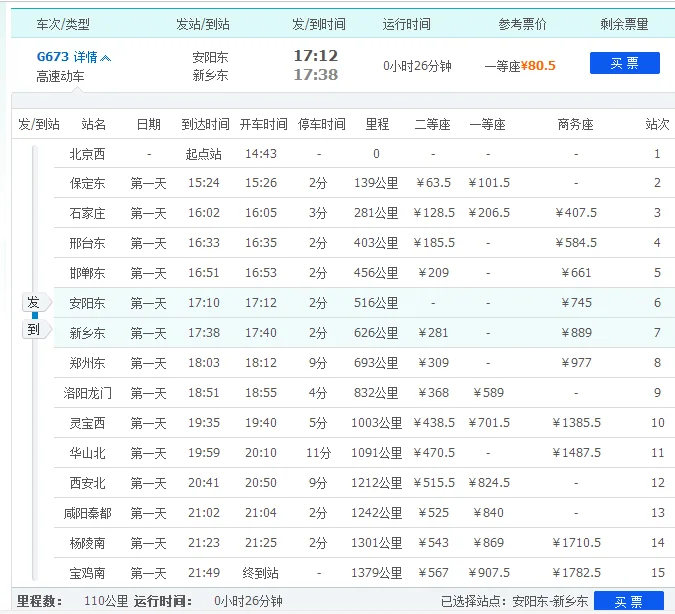Click 二等座 price ¥281 for 新乡东
This screenshot has width=675, height=614.
click(433, 332)
